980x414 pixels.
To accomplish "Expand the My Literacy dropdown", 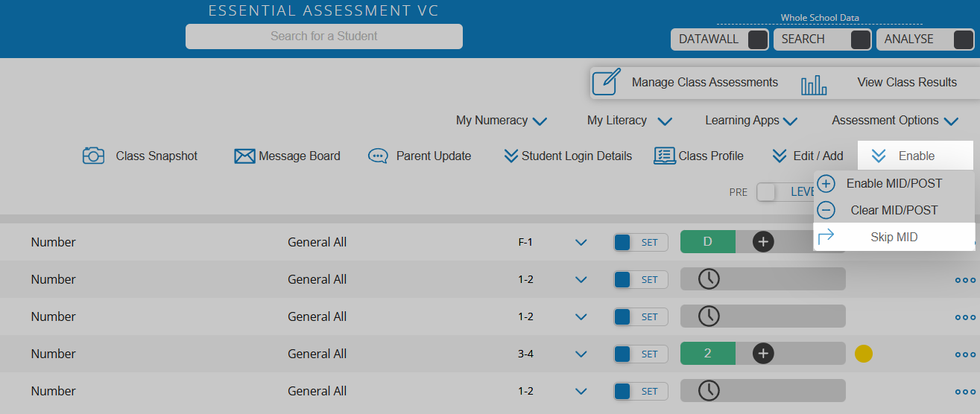I will coord(630,121).
